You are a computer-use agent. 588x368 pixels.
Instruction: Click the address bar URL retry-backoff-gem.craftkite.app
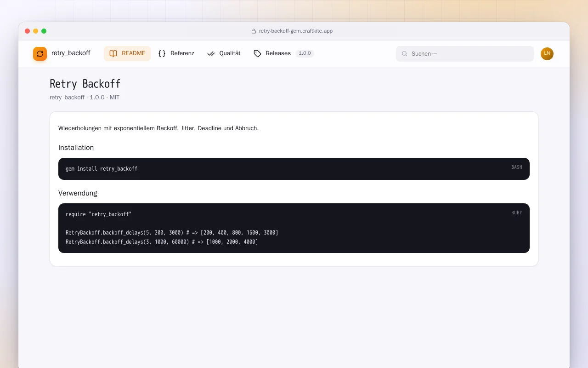click(x=296, y=31)
